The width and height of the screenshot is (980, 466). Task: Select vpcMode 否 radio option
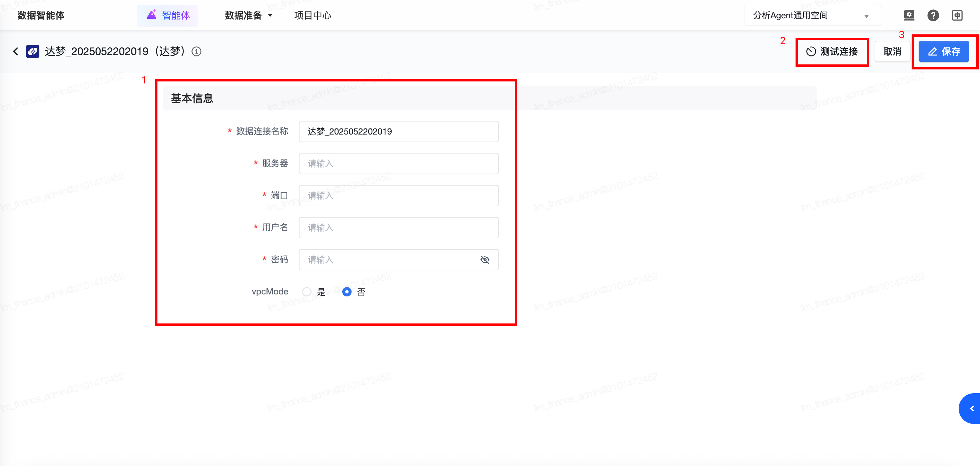pos(347,292)
